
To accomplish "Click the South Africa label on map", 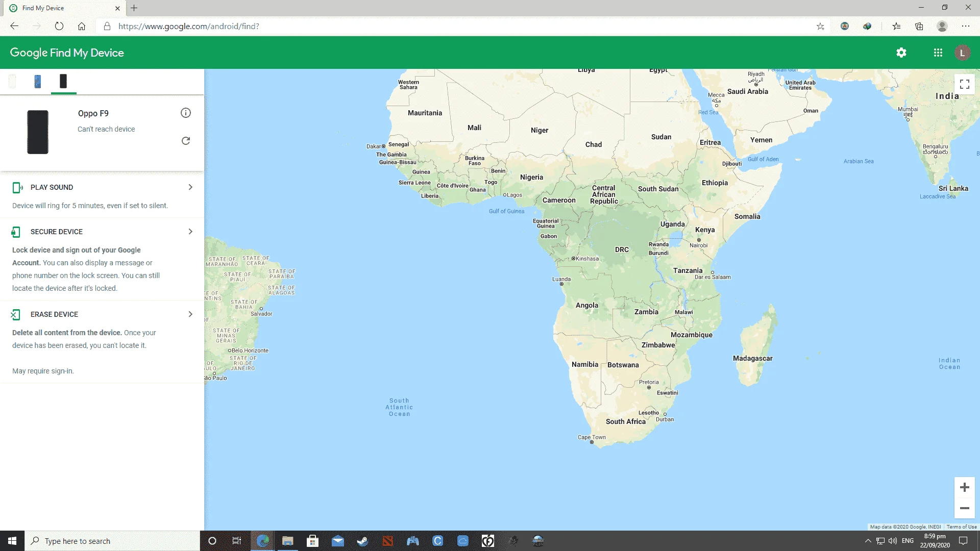I will pos(626,421).
